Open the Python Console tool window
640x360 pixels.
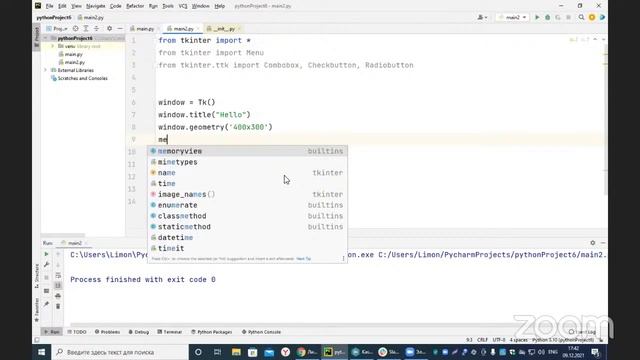(261, 332)
